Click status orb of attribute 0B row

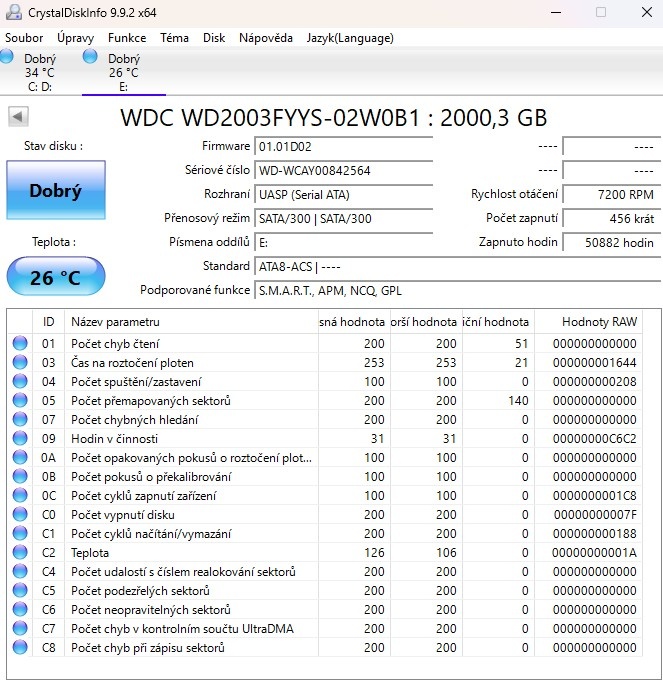coord(20,477)
